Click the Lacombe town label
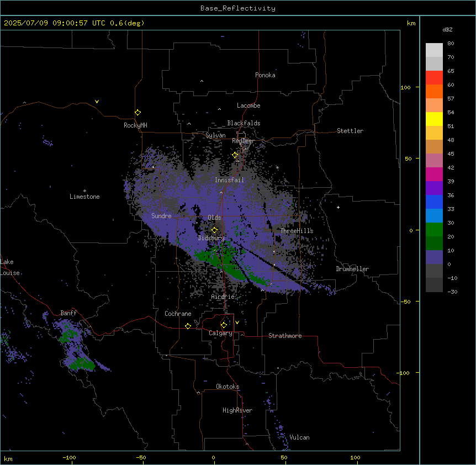The height and width of the screenshot is (465, 476). point(248,105)
